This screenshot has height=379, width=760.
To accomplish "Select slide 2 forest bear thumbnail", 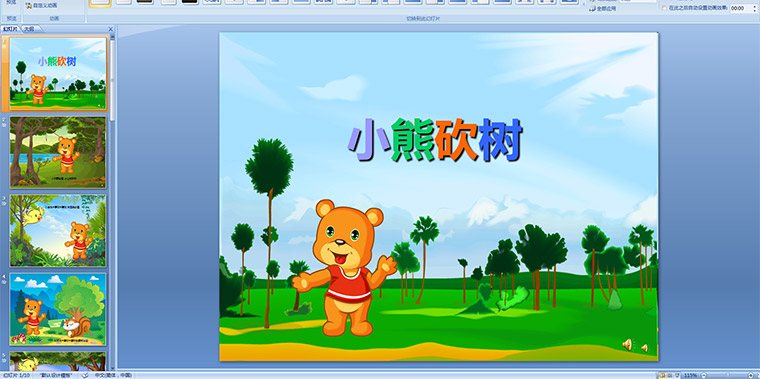I will click(58, 152).
